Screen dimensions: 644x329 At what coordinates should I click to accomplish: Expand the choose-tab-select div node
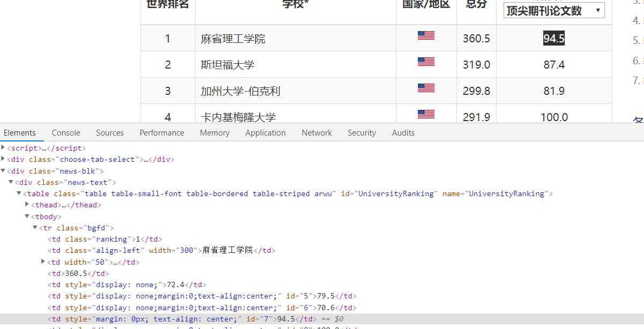(3, 159)
